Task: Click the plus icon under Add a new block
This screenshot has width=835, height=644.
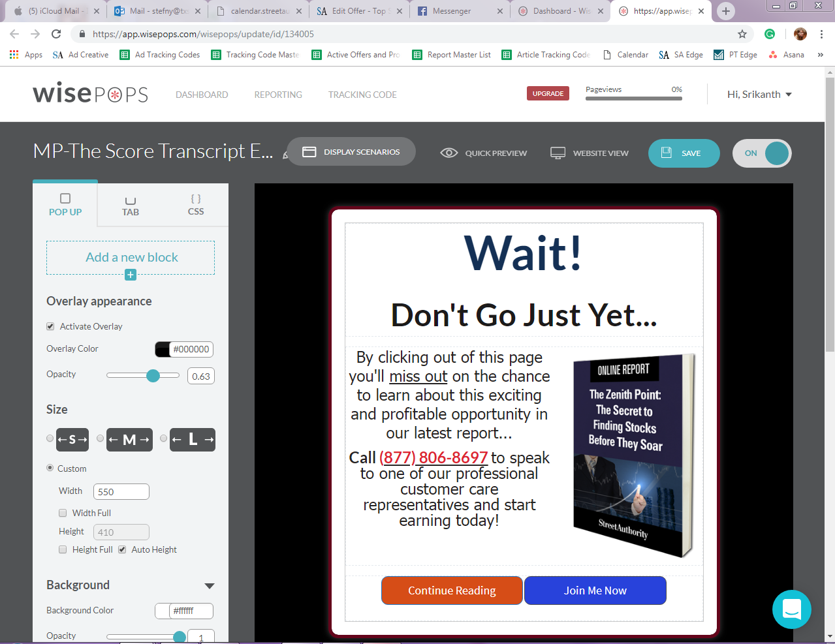Action: tap(131, 275)
